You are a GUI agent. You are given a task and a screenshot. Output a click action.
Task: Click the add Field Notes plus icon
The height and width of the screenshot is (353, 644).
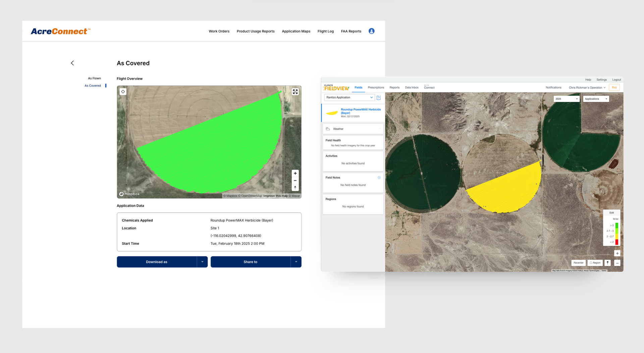379,177
